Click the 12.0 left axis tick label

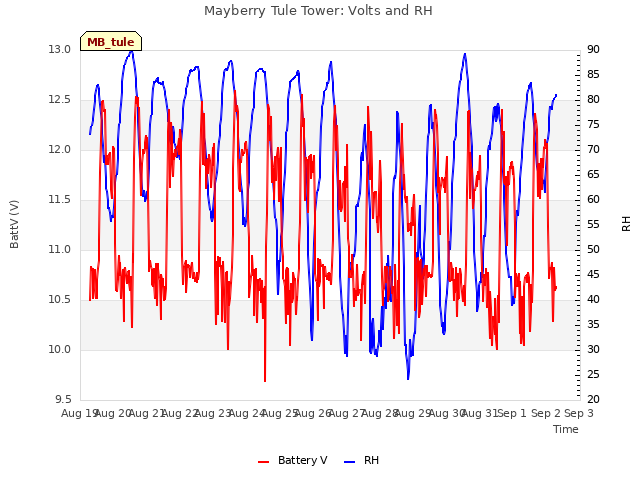click(60, 149)
